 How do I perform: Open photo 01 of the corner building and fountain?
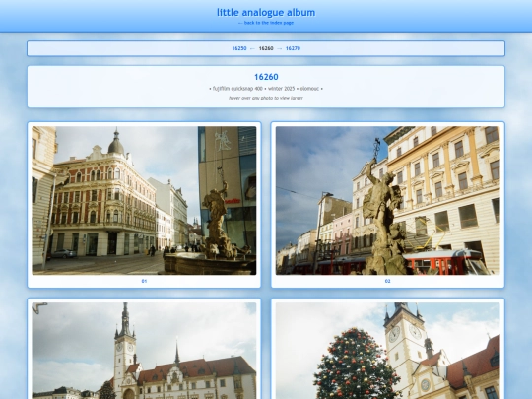[x=144, y=201]
